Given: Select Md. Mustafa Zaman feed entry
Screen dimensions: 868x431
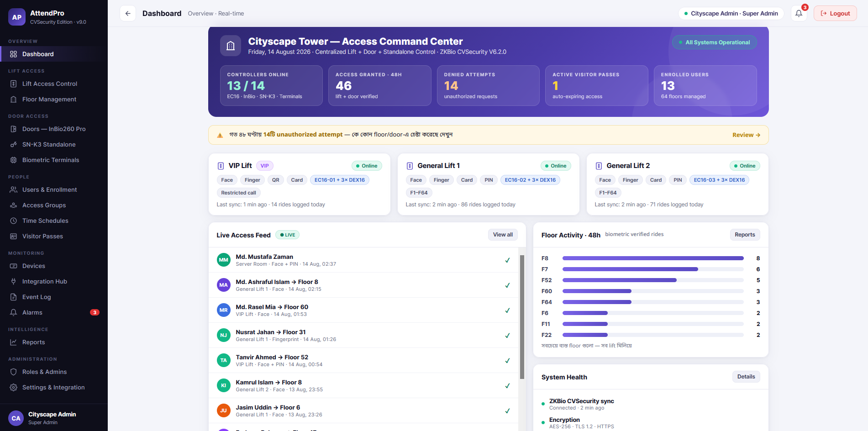Looking at the screenshot, I should 363,260.
